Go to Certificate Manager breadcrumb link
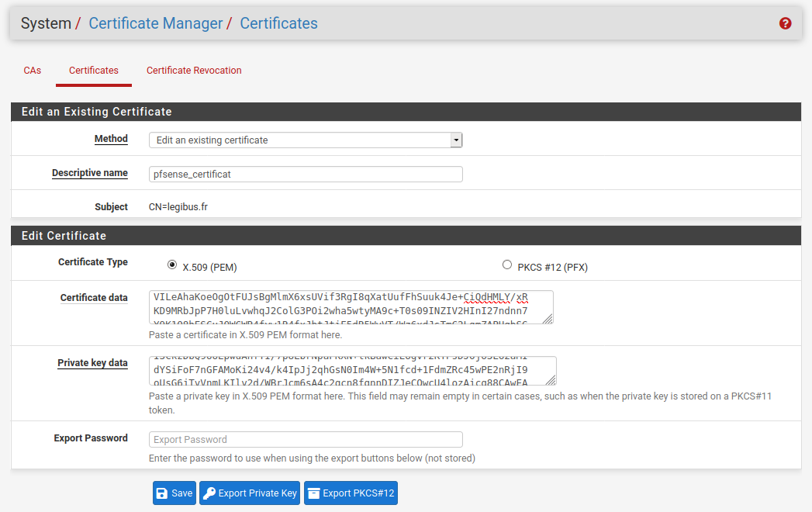The image size is (812, 512). pyautogui.click(x=155, y=23)
